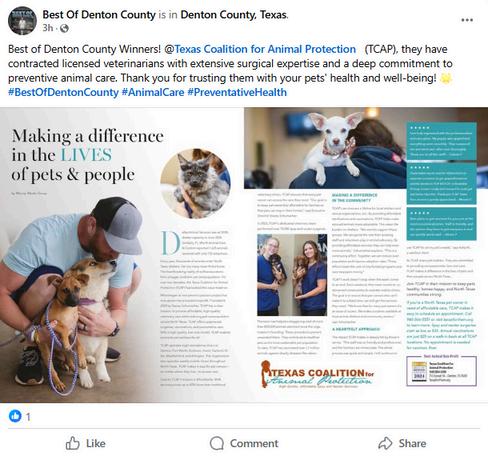
Task: Click the #BestOfDentonCounty hashtag
Action: [x=63, y=92]
